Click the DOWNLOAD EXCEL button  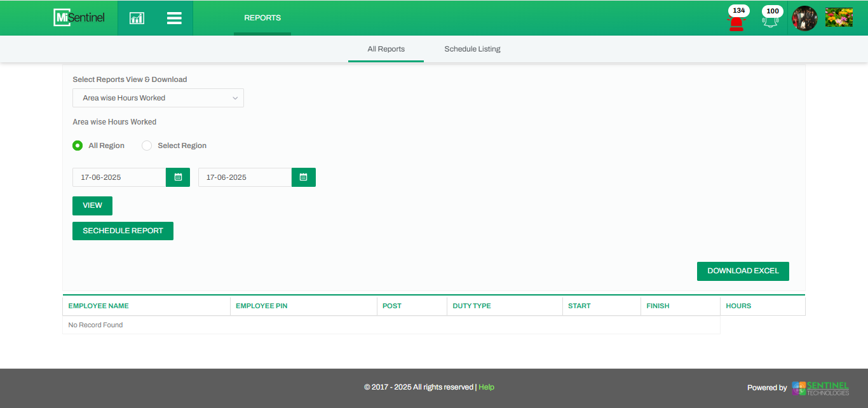point(743,271)
